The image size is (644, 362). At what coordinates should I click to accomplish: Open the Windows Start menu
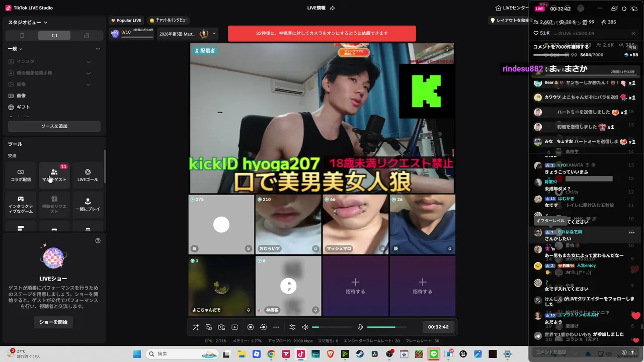point(137,354)
